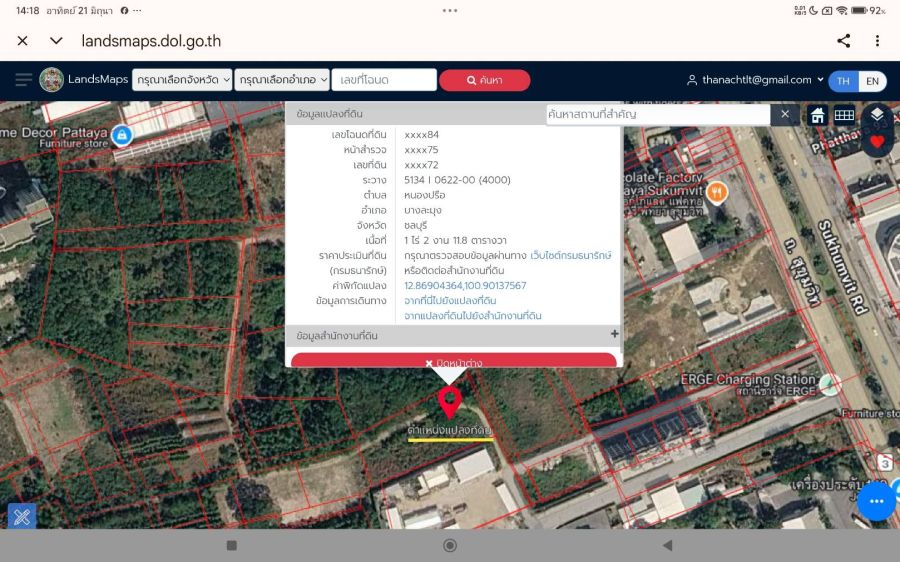Click the title deed number input field
Screen dimensions: 900x562
point(384,80)
